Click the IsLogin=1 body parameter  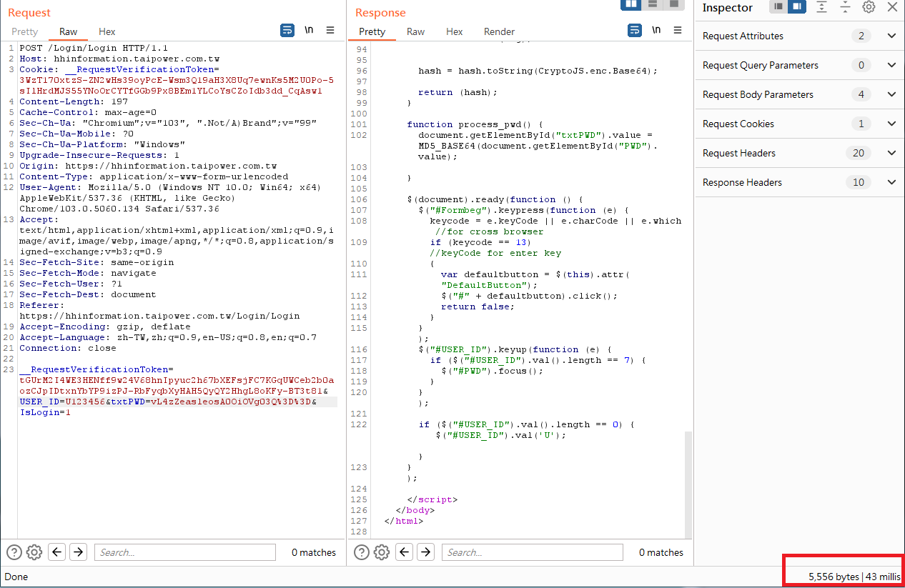click(45, 412)
